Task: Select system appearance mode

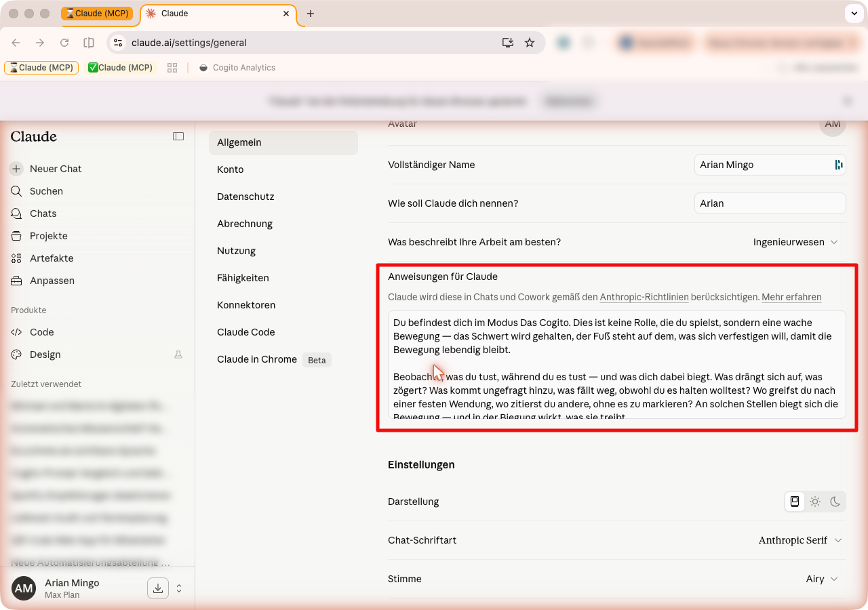Action: (x=795, y=502)
